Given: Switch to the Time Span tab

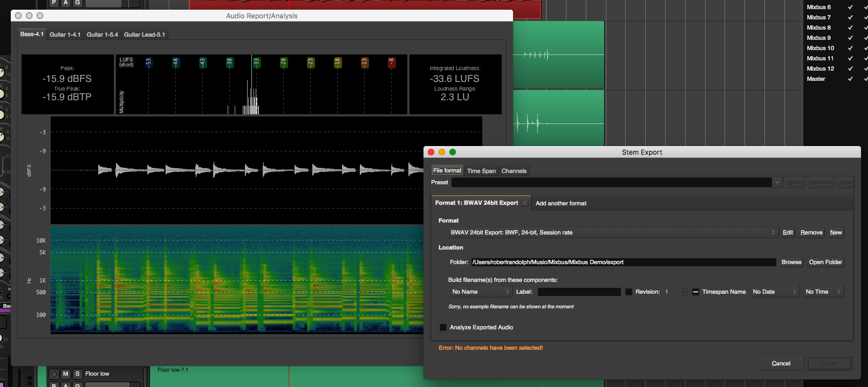Looking at the screenshot, I should tap(481, 171).
